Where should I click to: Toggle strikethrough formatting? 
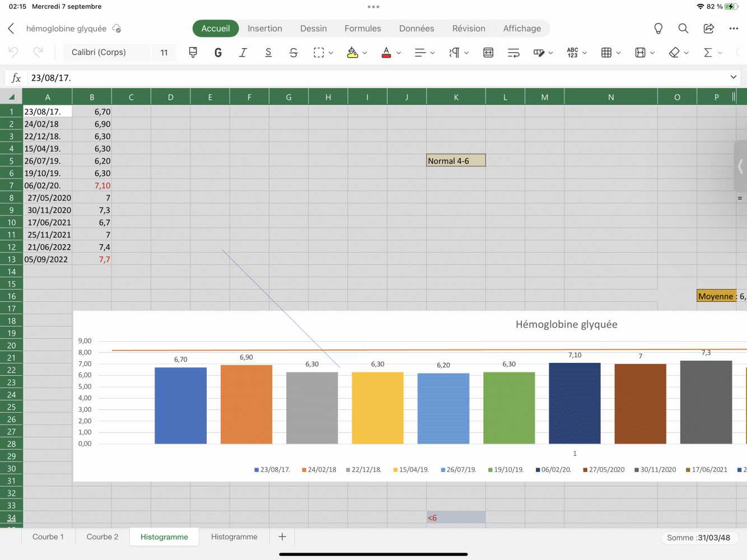point(293,53)
